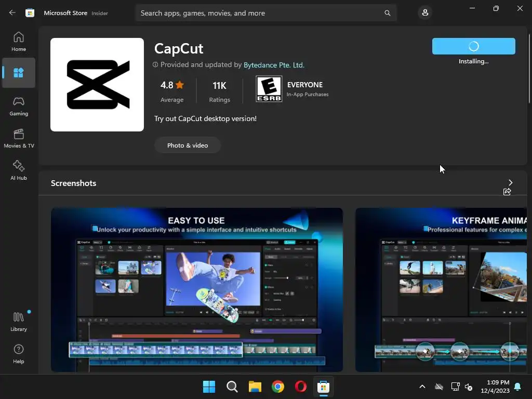Click the Microsoft Store logo icon

tap(30, 13)
